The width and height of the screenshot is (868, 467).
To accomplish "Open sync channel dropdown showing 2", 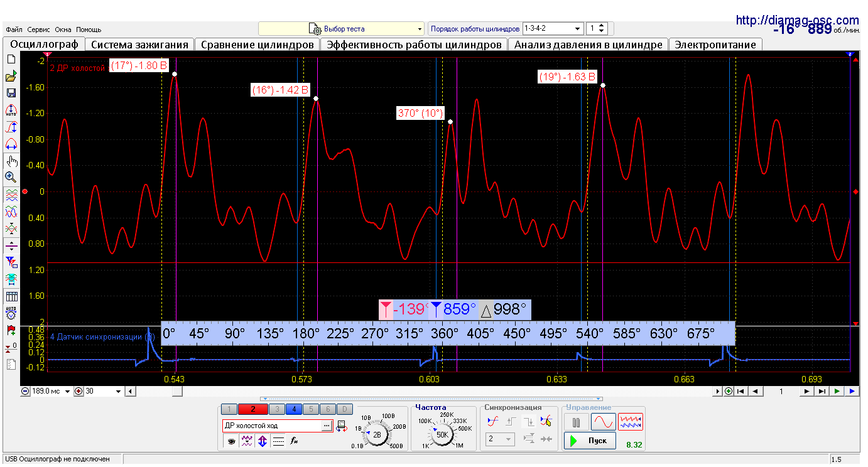I will 501,439.
